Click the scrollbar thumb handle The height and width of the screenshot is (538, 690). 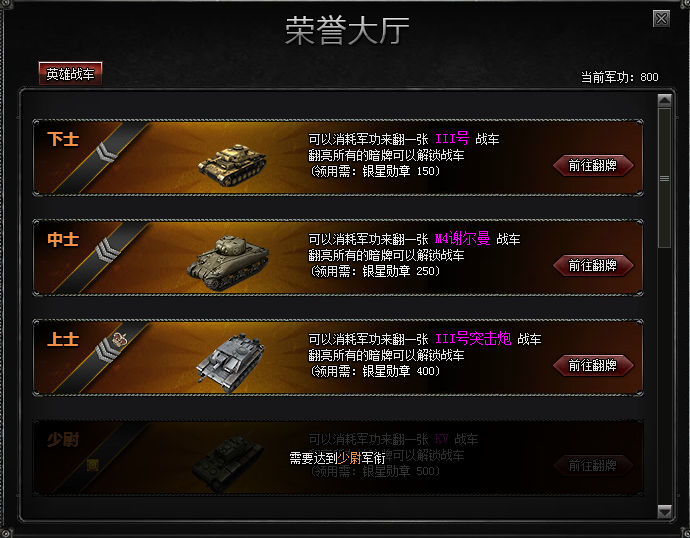click(x=664, y=178)
